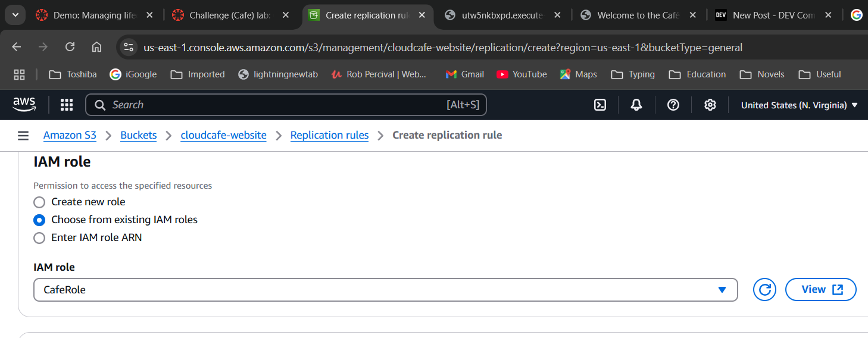868x338 pixels.
Task: Launch AWS CloudShell icon
Action: pyautogui.click(x=600, y=105)
